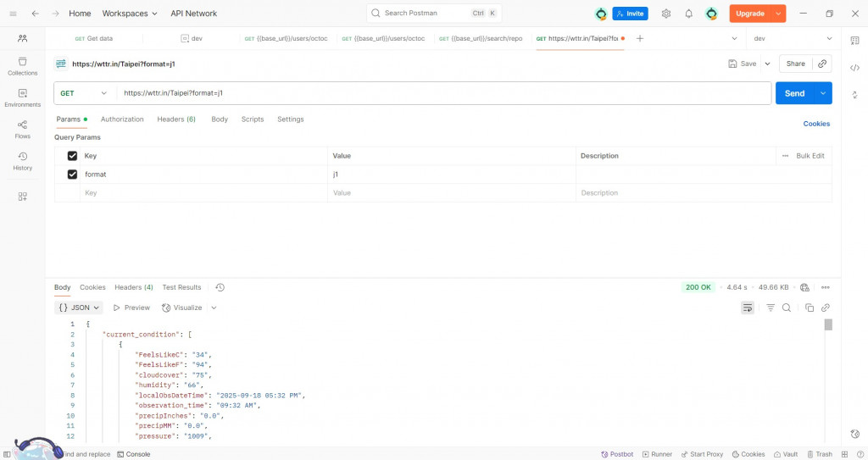Click the Share button
868x460 pixels.
[x=795, y=64]
